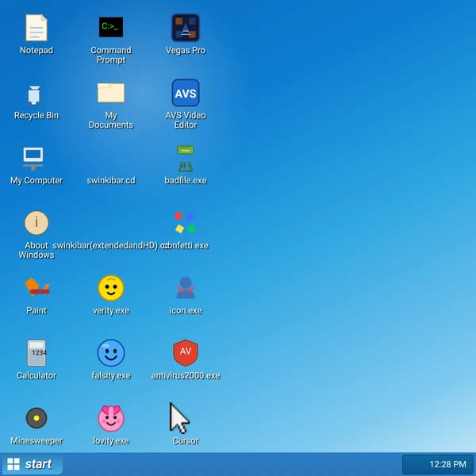476x476 pixels.
Task: Click the blue falsity.exe smiley
Action: point(111,353)
